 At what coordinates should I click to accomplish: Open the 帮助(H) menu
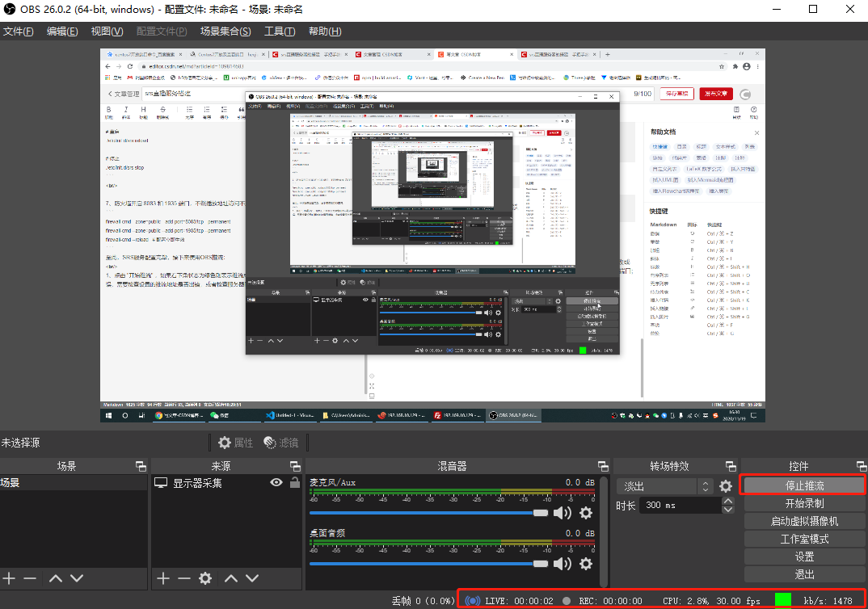pos(325,31)
